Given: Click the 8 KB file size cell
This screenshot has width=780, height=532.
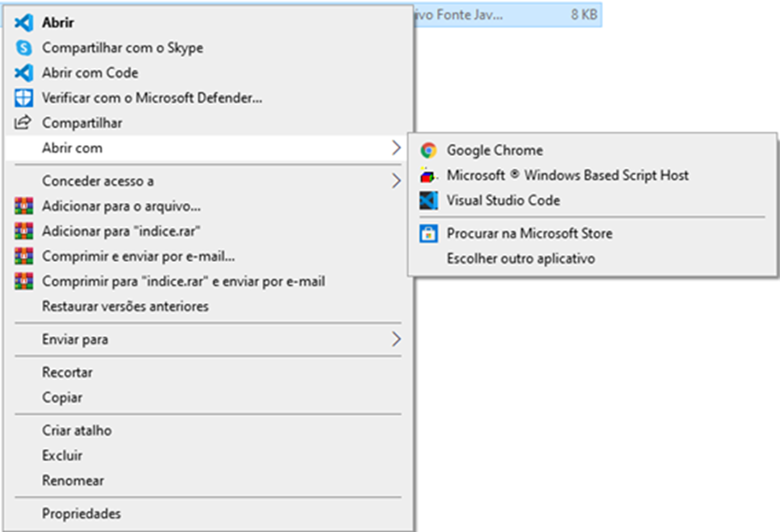Looking at the screenshot, I should point(584,15).
